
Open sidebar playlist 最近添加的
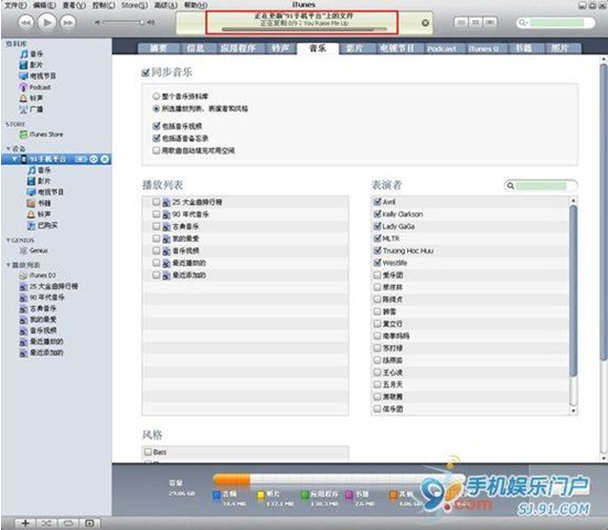(x=41, y=353)
